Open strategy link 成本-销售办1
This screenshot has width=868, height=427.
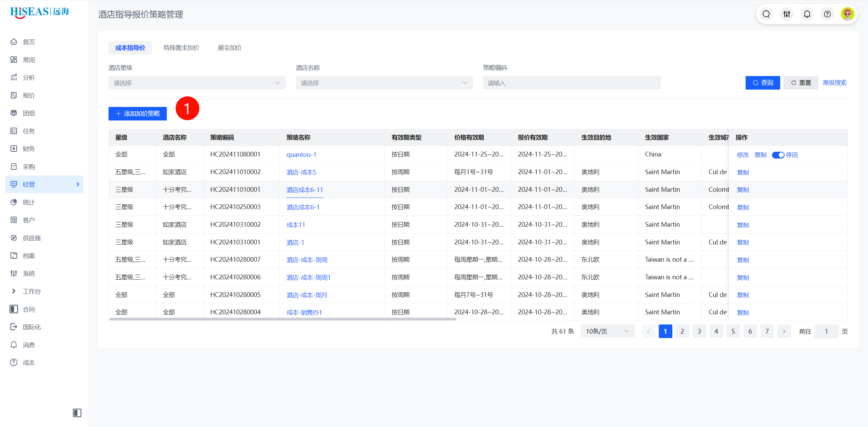click(304, 313)
